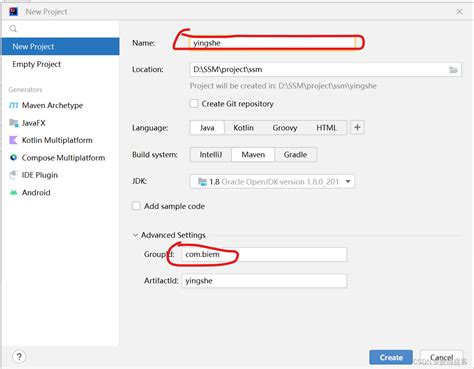Select Kotlin Multiplatform generator

(51, 140)
